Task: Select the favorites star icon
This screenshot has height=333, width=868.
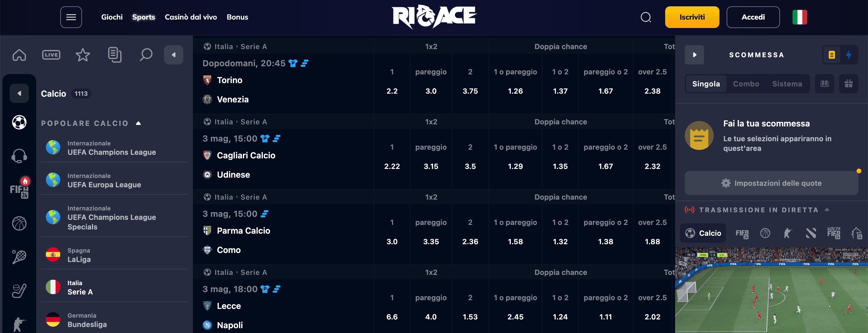Action: point(83,54)
